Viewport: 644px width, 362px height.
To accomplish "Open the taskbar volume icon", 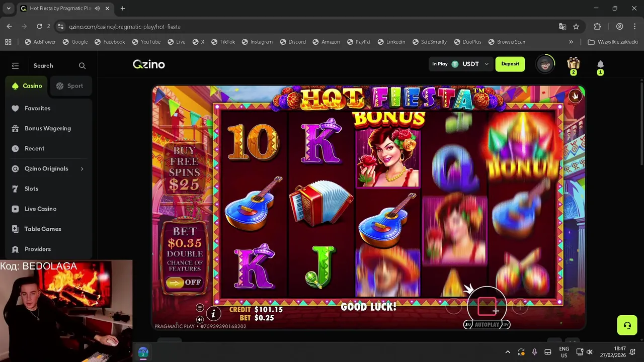I will (x=589, y=352).
